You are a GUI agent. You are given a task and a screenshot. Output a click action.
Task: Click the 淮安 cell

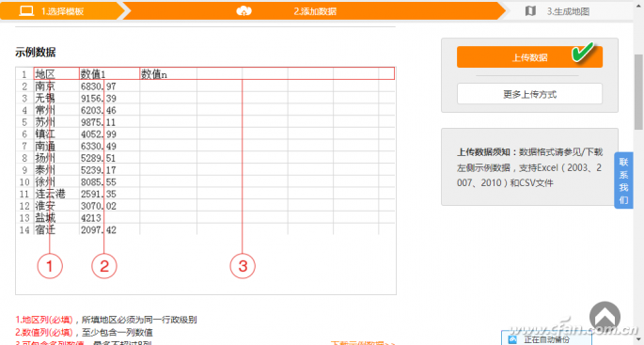pos(56,205)
